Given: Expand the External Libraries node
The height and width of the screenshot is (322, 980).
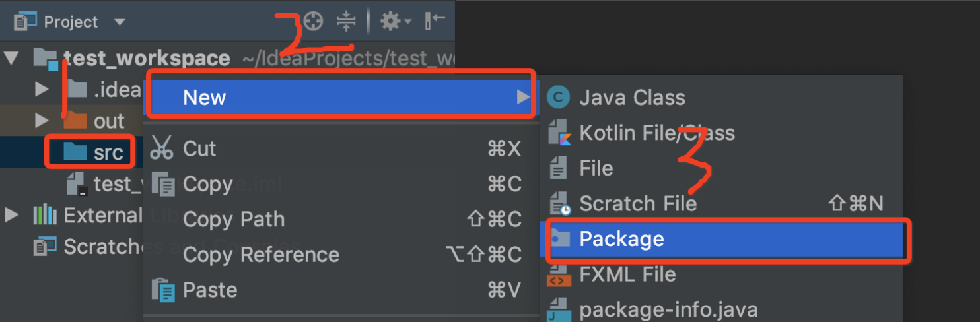Looking at the screenshot, I should [11, 215].
